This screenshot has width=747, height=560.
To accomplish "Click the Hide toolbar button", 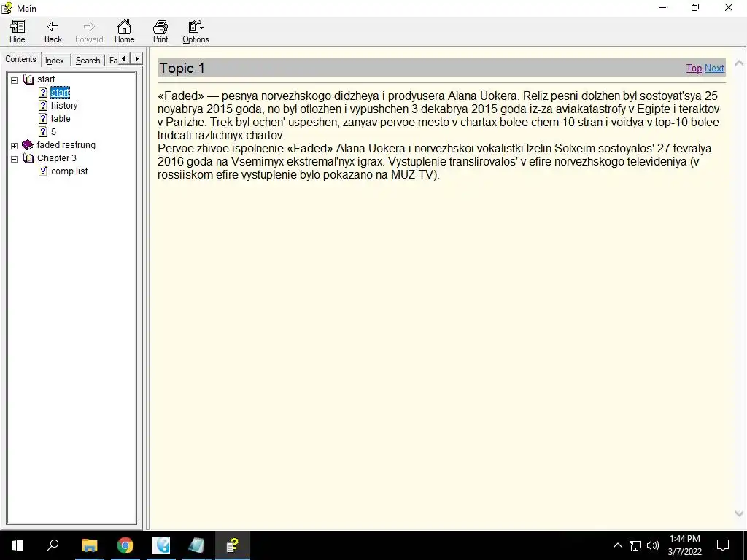I will pyautogui.click(x=18, y=32).
